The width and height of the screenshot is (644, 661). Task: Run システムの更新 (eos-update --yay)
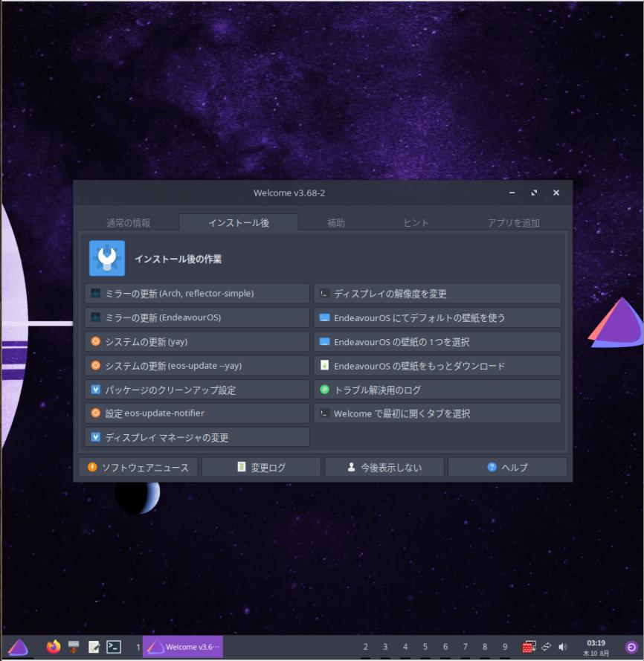[x=197, y=366]
